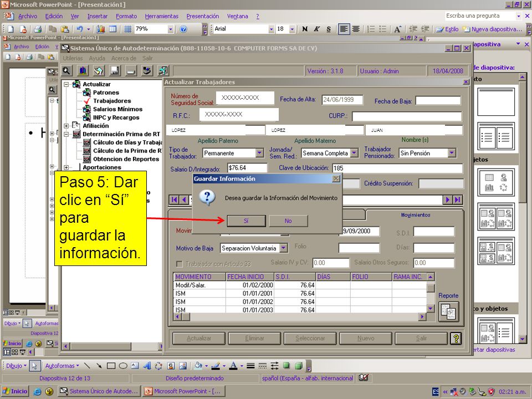The height and width of the screenshot is (399, 532).
Task: Insert WordArt from drawing toolbar
Action: [147, 366]
